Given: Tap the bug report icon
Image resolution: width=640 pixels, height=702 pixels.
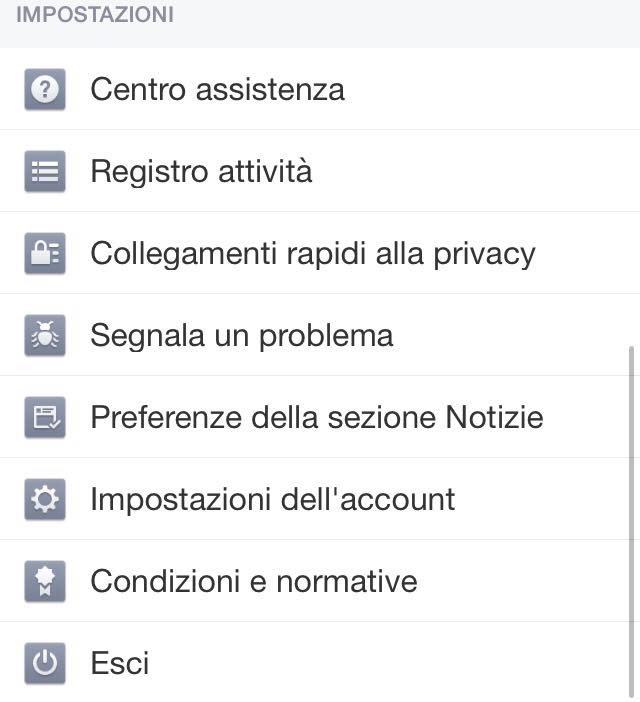Looking at the screenshot, I should coord(44,336).
